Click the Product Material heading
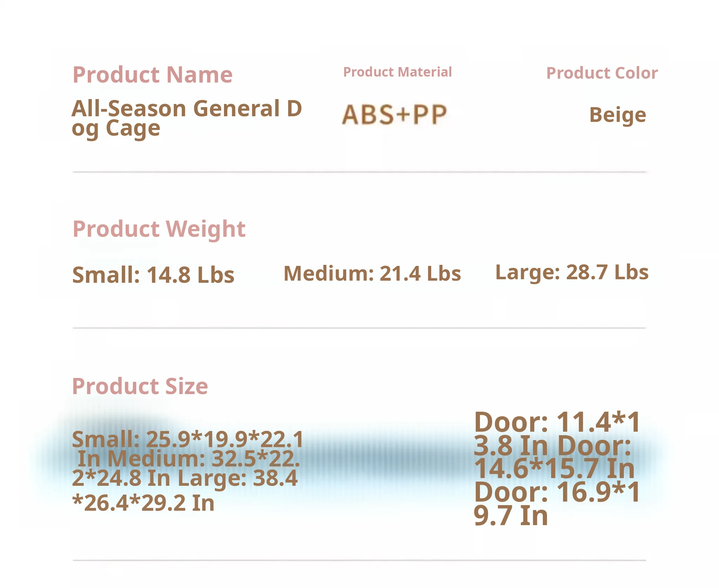 tap(397, 72)
